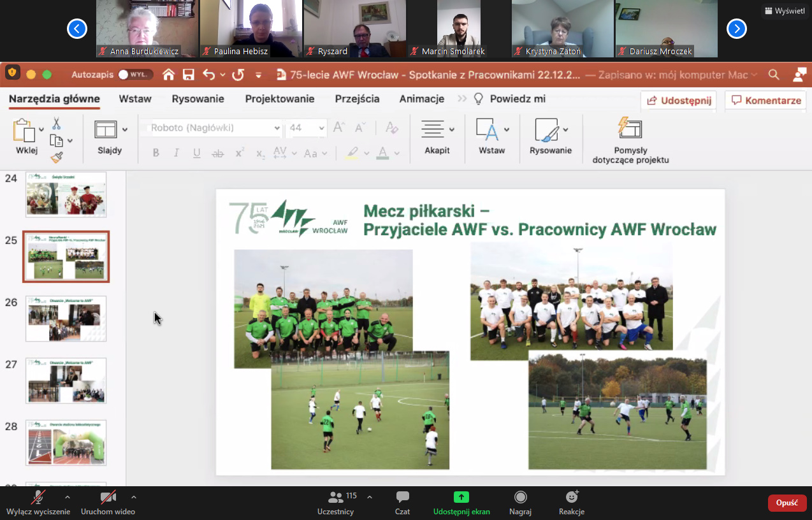
Task: Click the red Opuść leave button
Action: pos(787,503)
